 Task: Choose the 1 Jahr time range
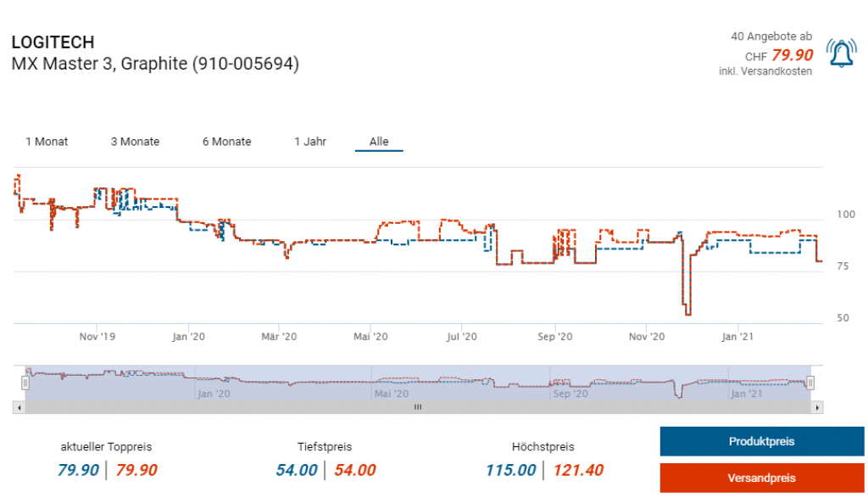[310, 142]
